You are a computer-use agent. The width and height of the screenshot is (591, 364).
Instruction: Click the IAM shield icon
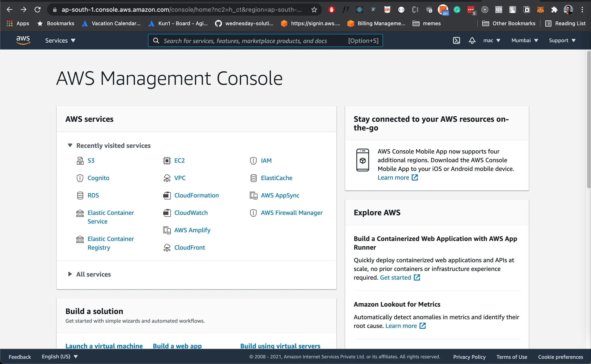tap(253, 160)
